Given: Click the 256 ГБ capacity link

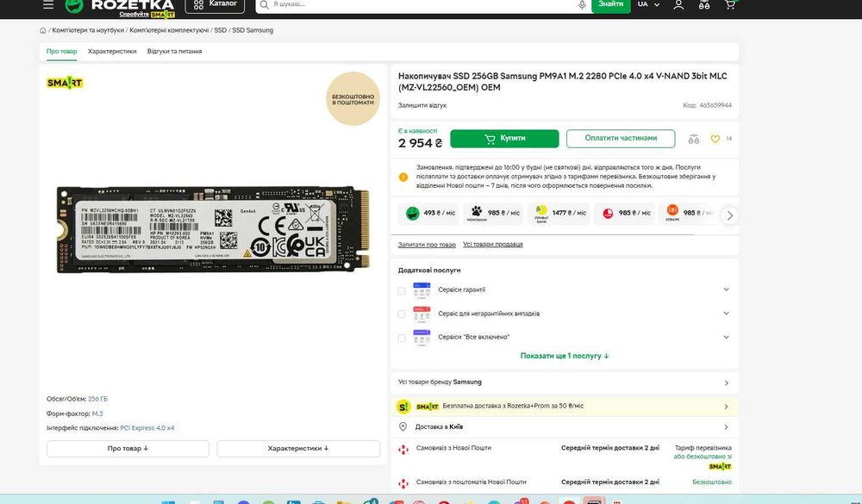Looking at the screenshot, I should pos(98,400).
